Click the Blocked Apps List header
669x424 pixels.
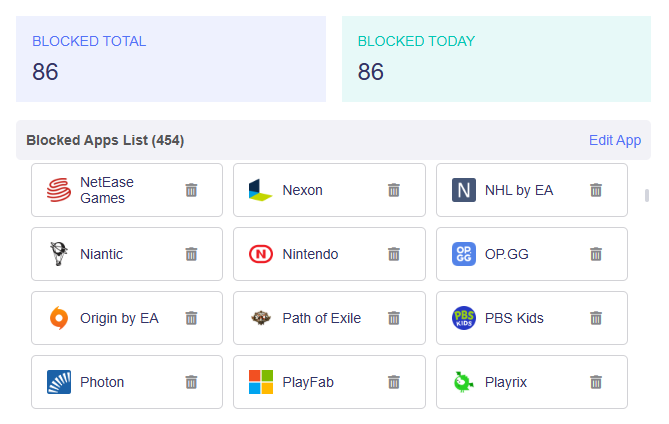click(105, 140)
